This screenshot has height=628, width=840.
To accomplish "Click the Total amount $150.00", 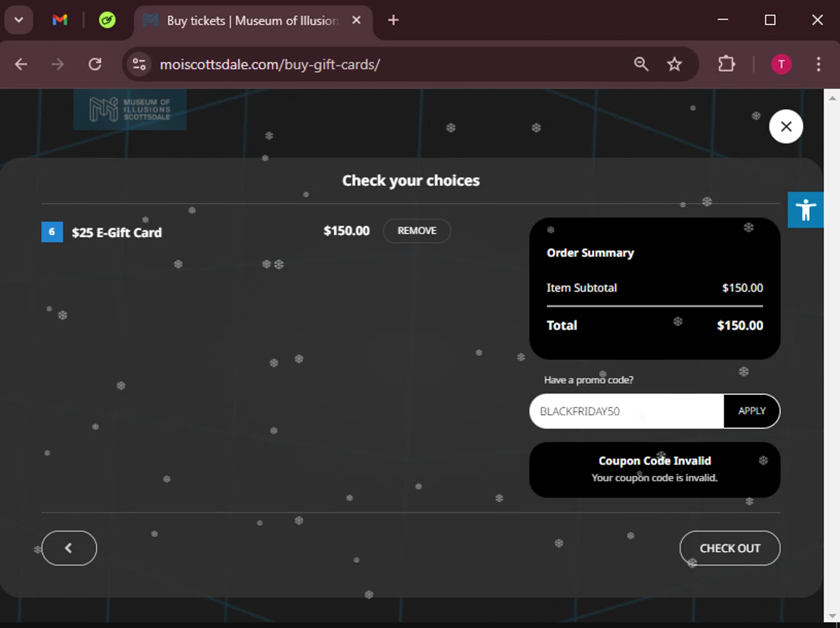I will point(740,325).
